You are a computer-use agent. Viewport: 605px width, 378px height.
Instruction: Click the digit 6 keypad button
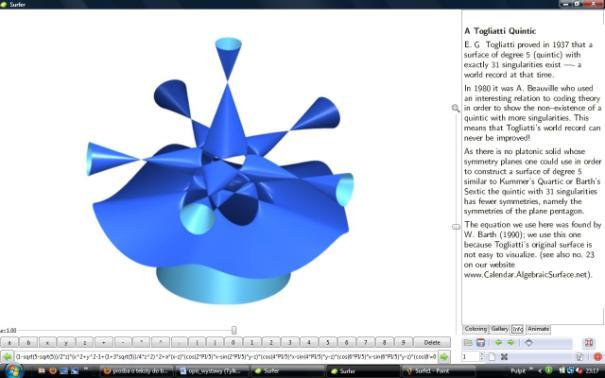point(346,342)
